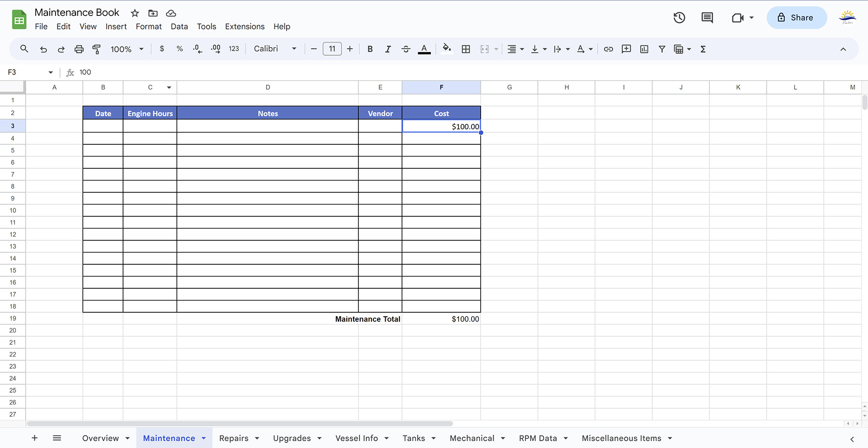Open more number formats 123
Viewport: 868px width, 448px height.
234,49
